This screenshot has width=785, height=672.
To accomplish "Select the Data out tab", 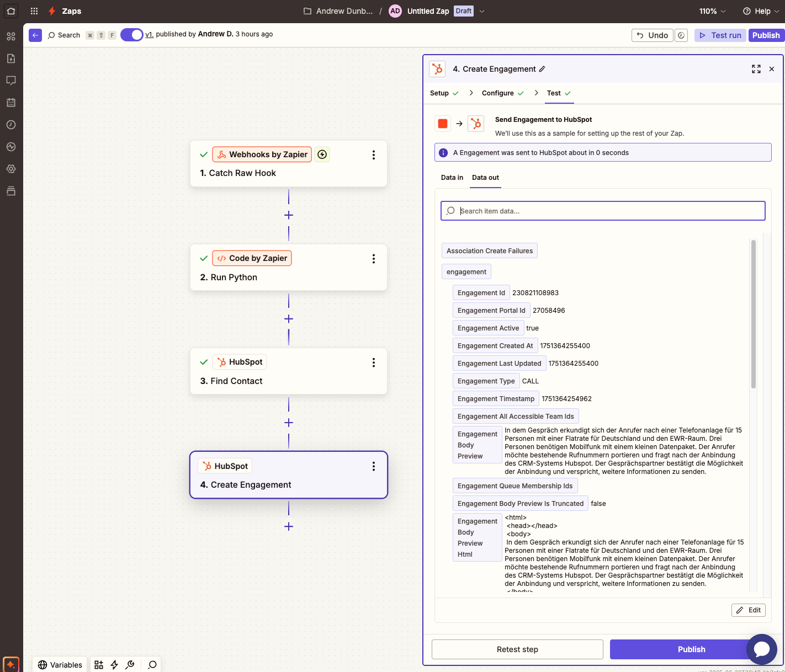I will [485, 178].
